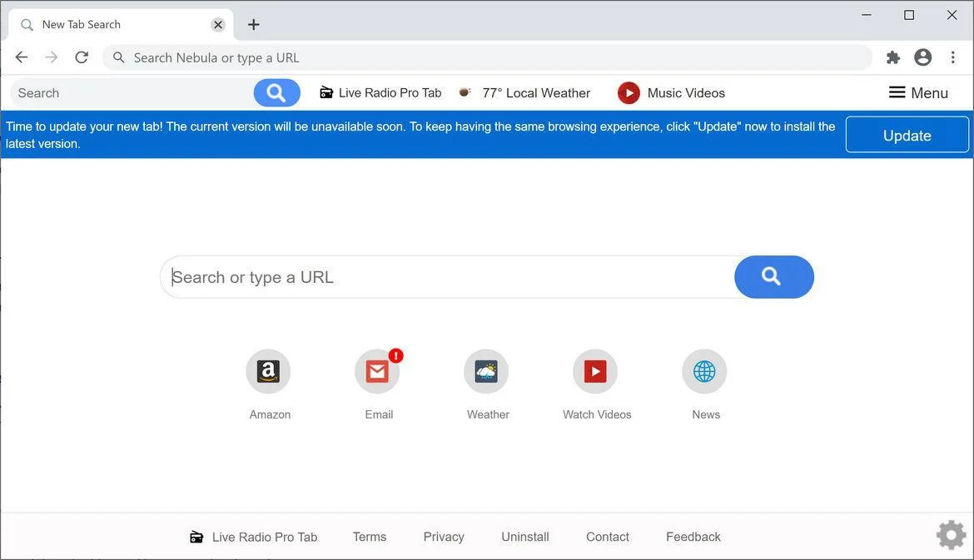Click the footer radio icon
The height and width of the screenshot is (560, 974).
pos(196,537)
